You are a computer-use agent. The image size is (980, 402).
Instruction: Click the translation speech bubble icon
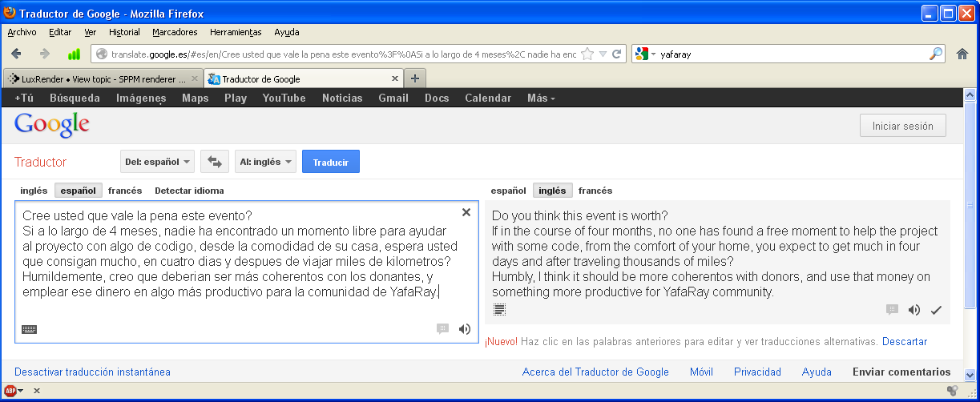pos(892,310)
